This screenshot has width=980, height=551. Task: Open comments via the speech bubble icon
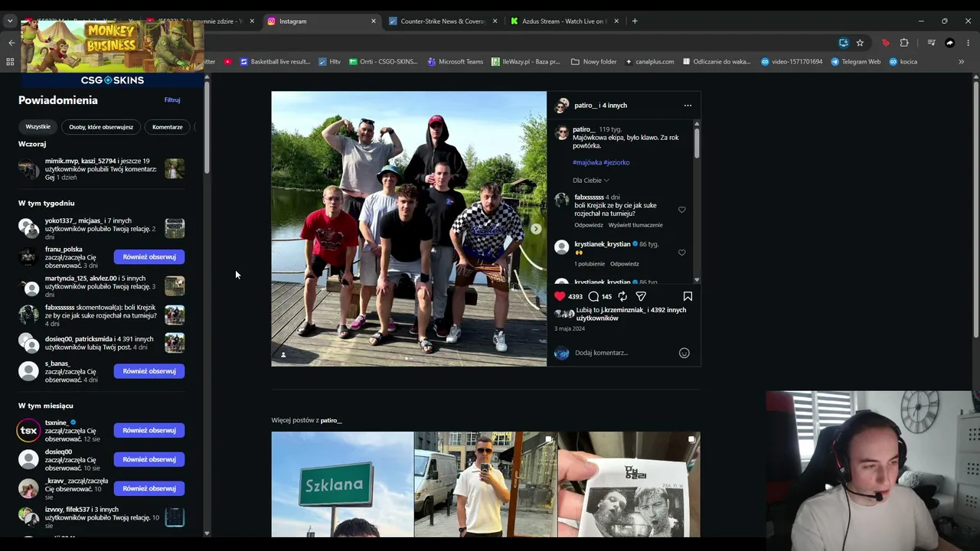[593, 296]
